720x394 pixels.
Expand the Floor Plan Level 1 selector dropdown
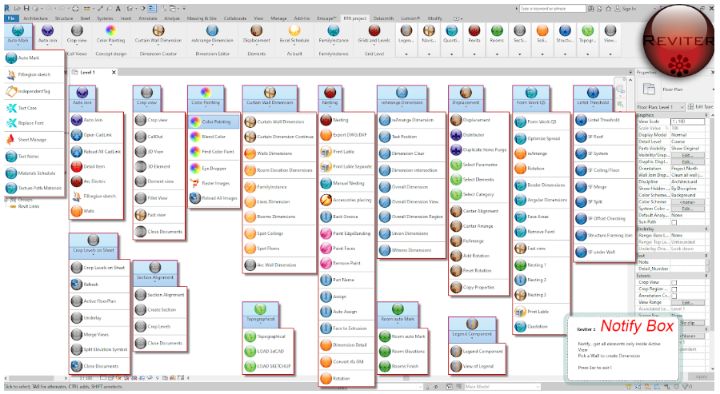coord(660,107)
